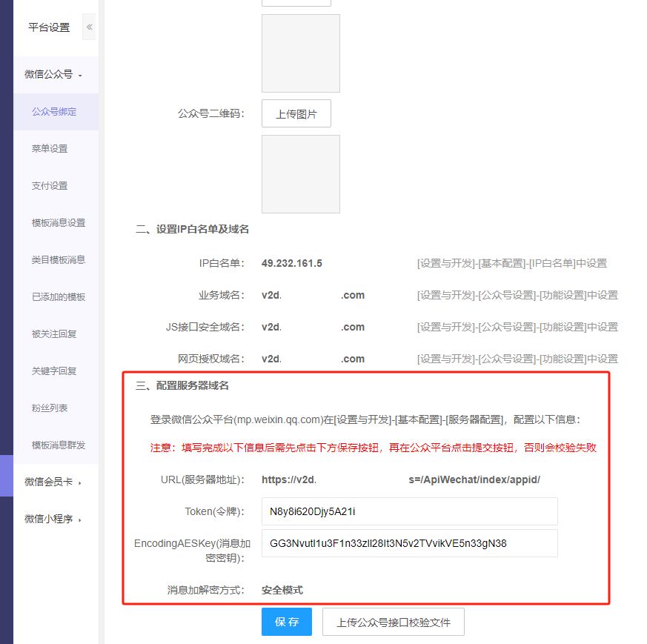Click the blue 保存 button

[x=287, y=623]
